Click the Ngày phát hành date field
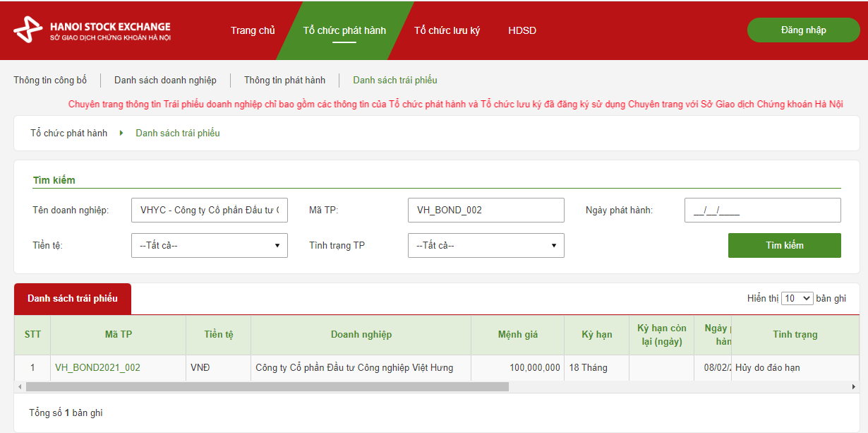The image size is (868, 433). click(762, 210)
